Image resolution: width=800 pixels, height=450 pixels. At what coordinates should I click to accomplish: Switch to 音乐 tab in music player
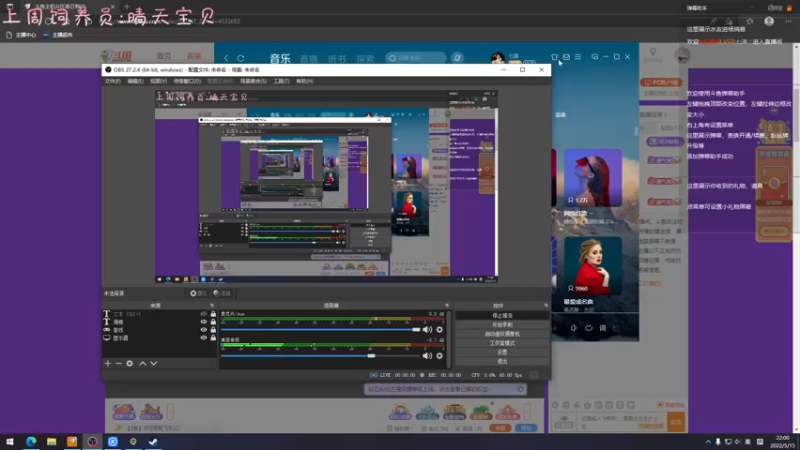point(280,59)
